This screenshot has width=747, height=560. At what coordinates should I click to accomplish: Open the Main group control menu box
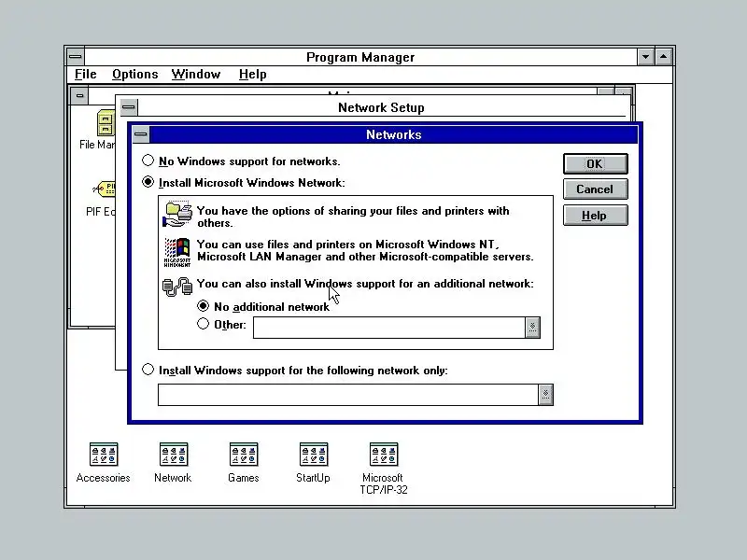pos(79,96)
